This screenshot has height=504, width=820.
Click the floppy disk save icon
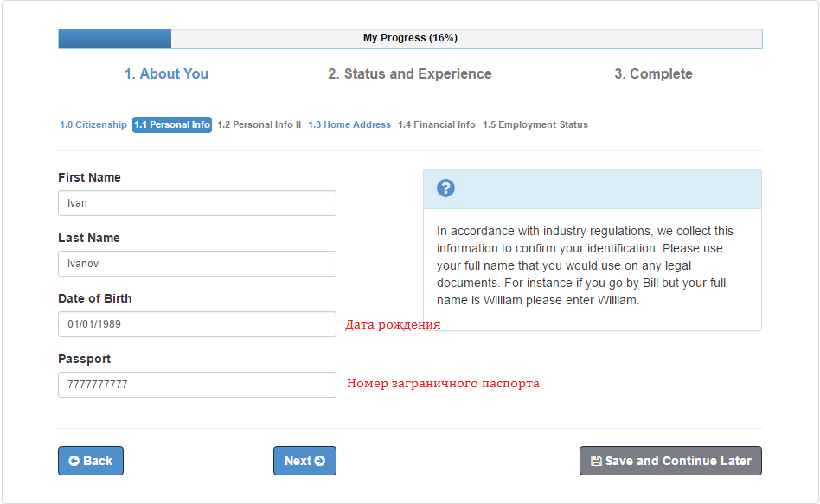pyautogui.click(x=596, y=461)
